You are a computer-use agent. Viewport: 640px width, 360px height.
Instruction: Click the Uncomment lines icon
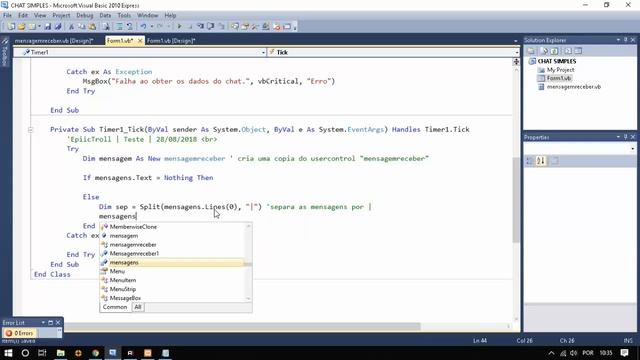[129, 27]
